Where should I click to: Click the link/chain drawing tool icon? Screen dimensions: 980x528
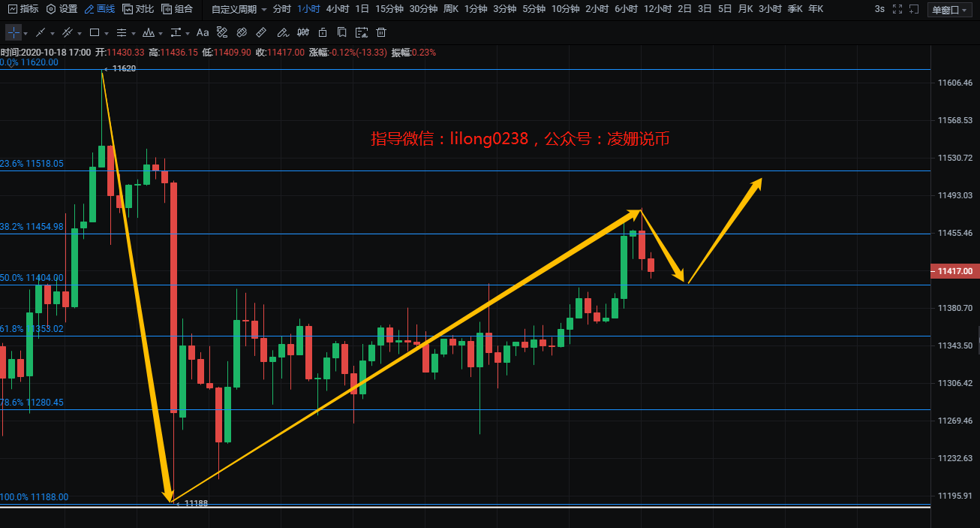(x=241, y=33)
